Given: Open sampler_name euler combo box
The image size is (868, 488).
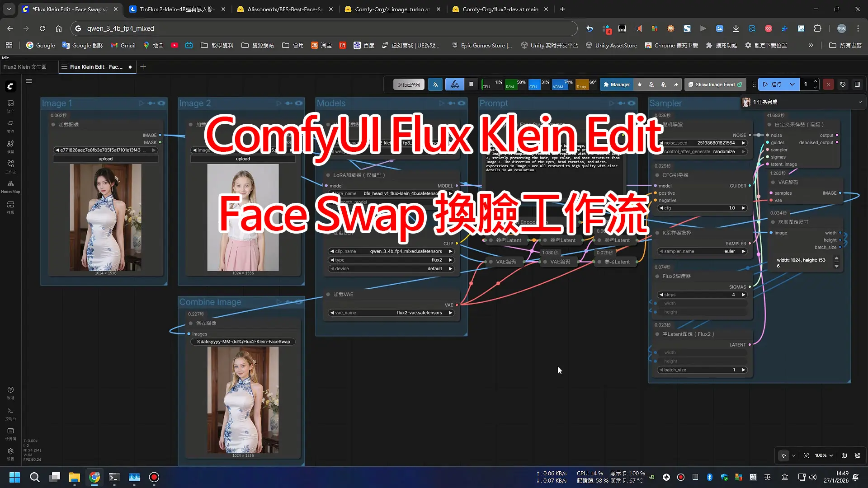Looking at the screenshot, I should point(702,251).
